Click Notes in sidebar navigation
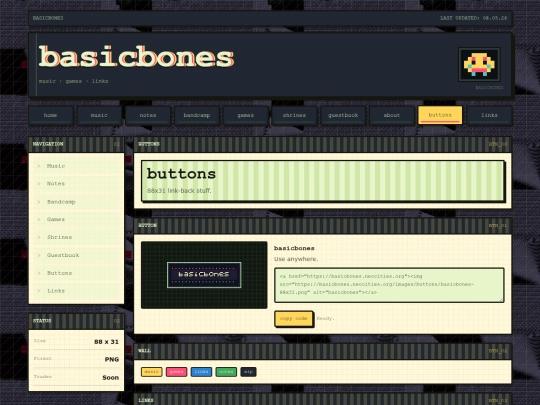 pyautogui.click(x=76, y=184)
